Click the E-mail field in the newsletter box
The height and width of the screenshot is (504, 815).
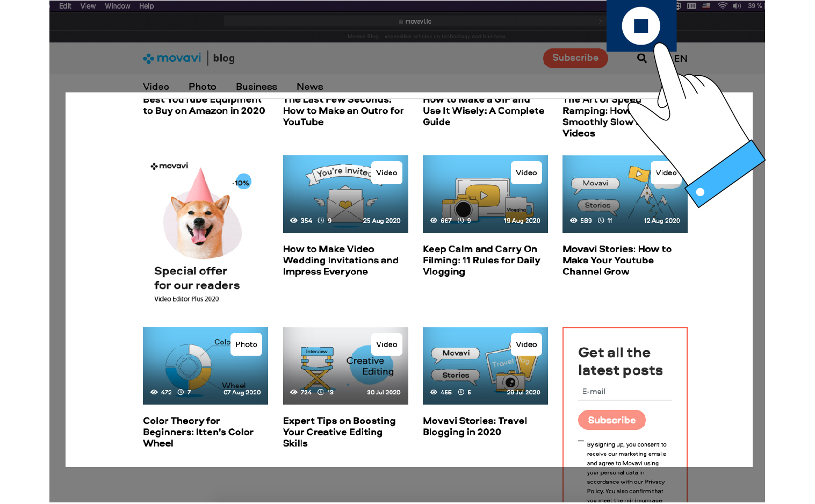[625, 392]
